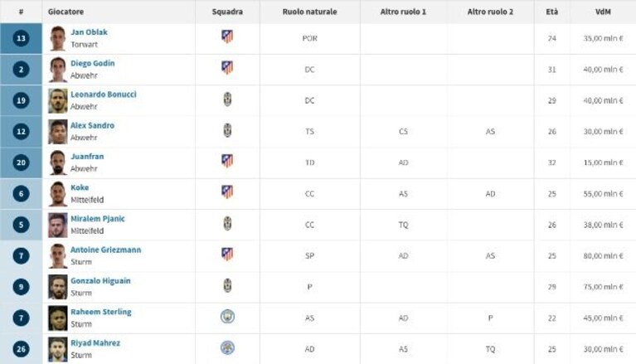This screenshot has height=364, width=636.
Task: Click the Atlético crest in Antoine Griezmann's row
Action: (227, 254)
